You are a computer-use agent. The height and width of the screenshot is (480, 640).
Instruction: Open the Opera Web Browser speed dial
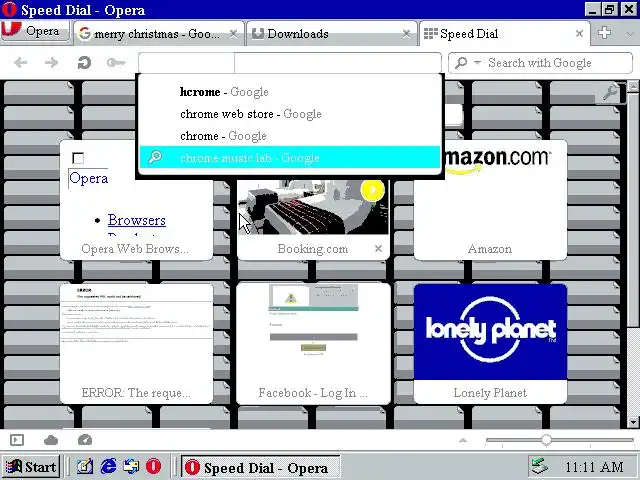click(136, 200)
